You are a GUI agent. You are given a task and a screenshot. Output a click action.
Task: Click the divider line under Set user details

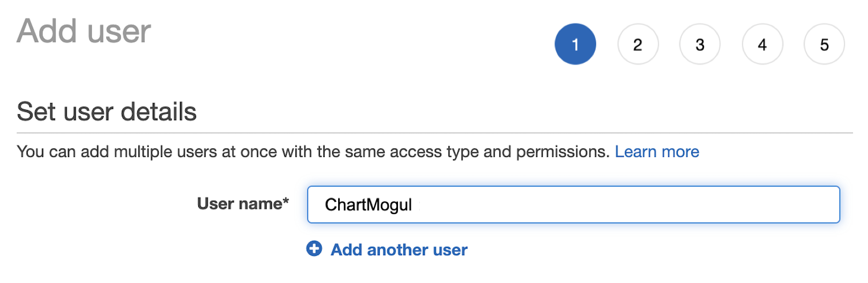point(435,132)
